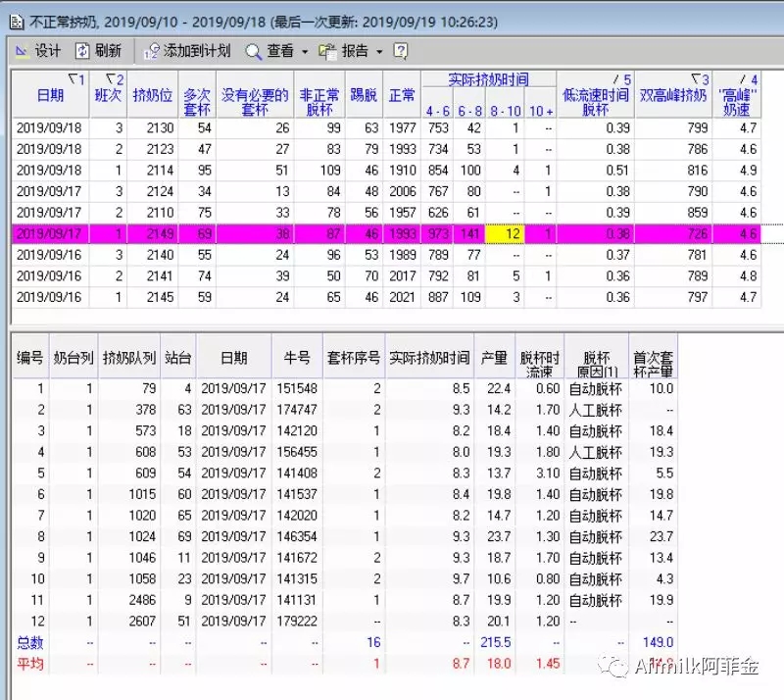784x700 pixels.
Task: Expand the 报告 dropdown arrow
Action: (379, 52)
